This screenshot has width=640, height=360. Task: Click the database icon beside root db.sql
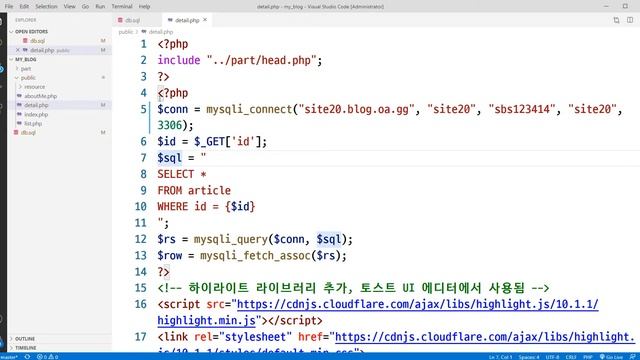pos(16,132)
